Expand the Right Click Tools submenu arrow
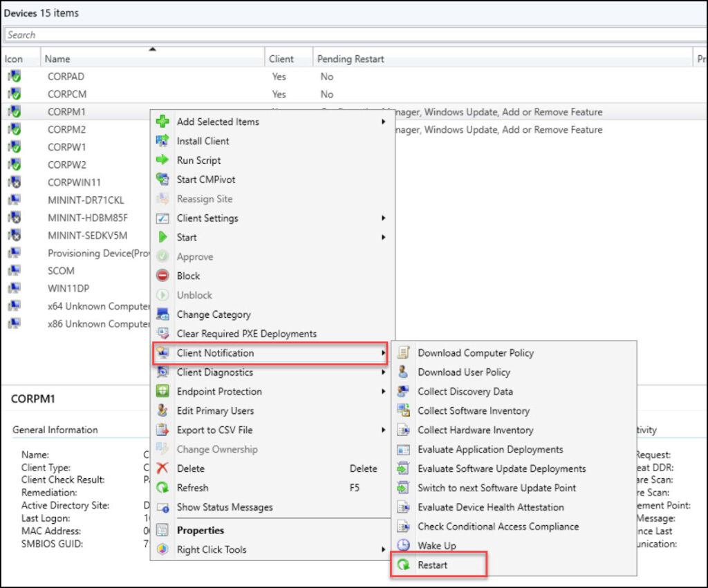This screenshot has height=588, width=708. [x=383, y=549]
